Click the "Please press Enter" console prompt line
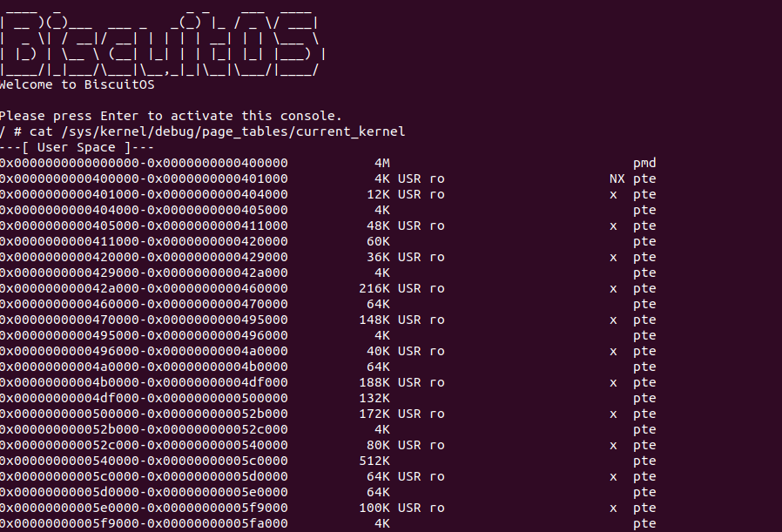The image size is (782, 532). 171,116
